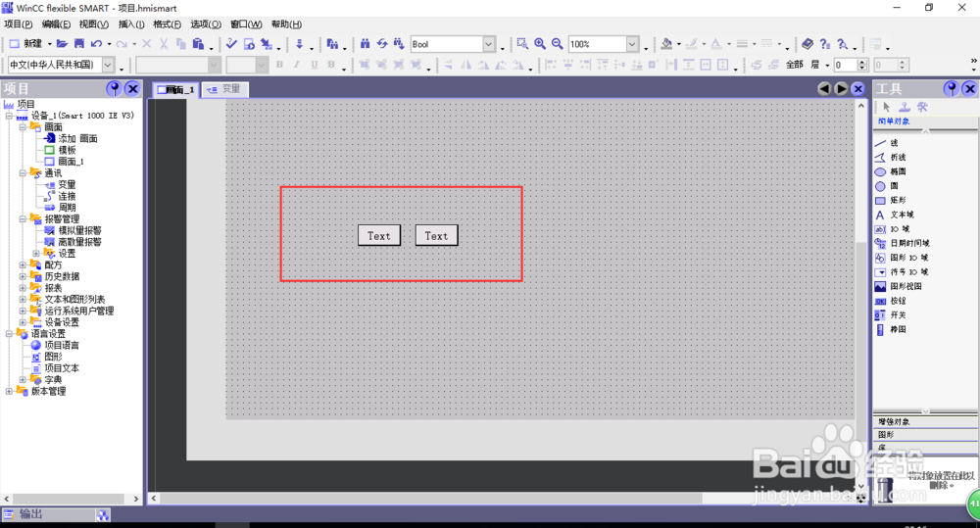Viewport: 980px width, 528px height.
Task: Click the check consistency checkmark icon
Action: (x=231, y=44)
